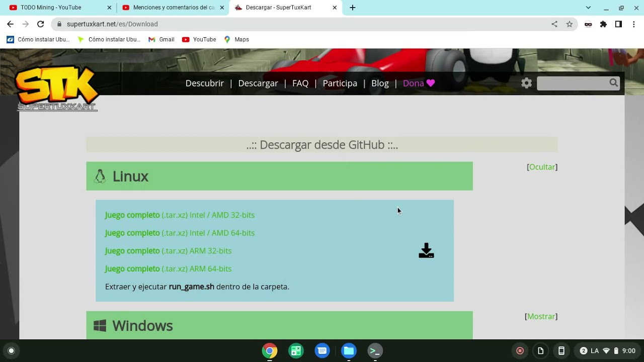Download Juego completo Intel / AMD 32-bits

180,215
